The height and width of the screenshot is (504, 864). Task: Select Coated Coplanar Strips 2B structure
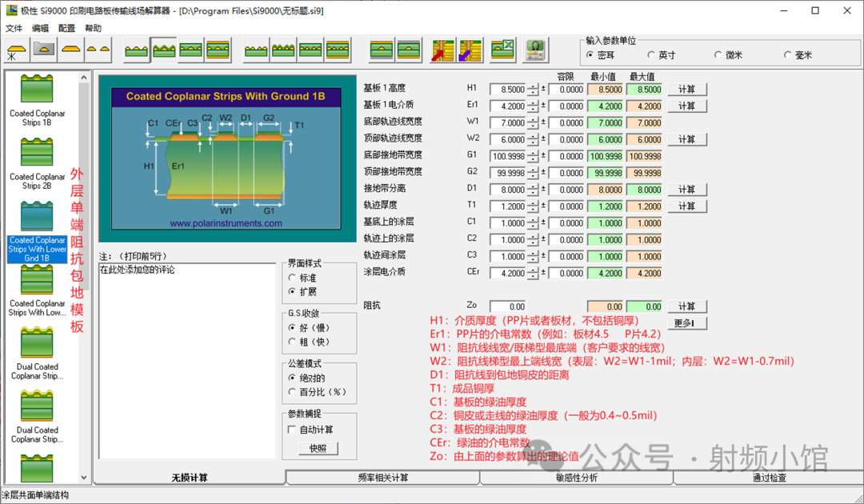point(37,164)
